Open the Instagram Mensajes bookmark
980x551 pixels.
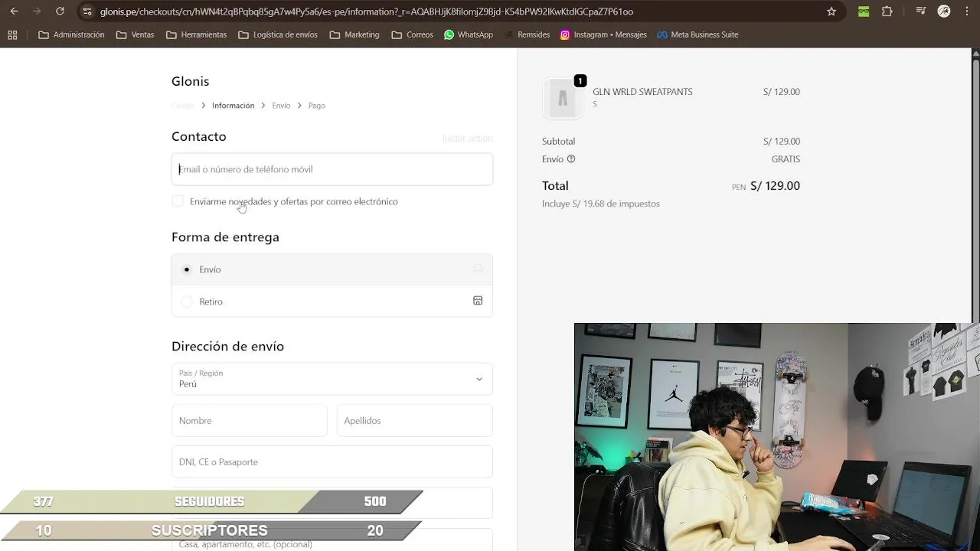(603, 34)
